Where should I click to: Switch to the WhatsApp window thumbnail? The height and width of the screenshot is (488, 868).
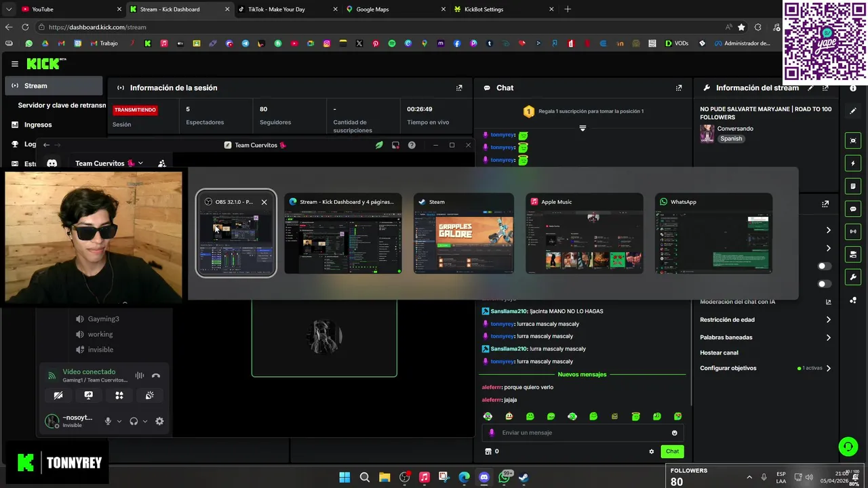point(713,233)
